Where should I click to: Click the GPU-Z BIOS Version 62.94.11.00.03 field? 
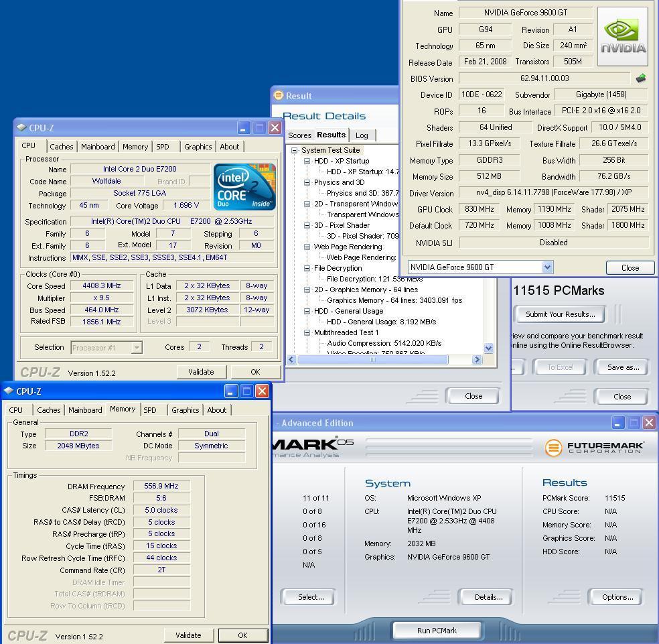(x=544, y=78)
